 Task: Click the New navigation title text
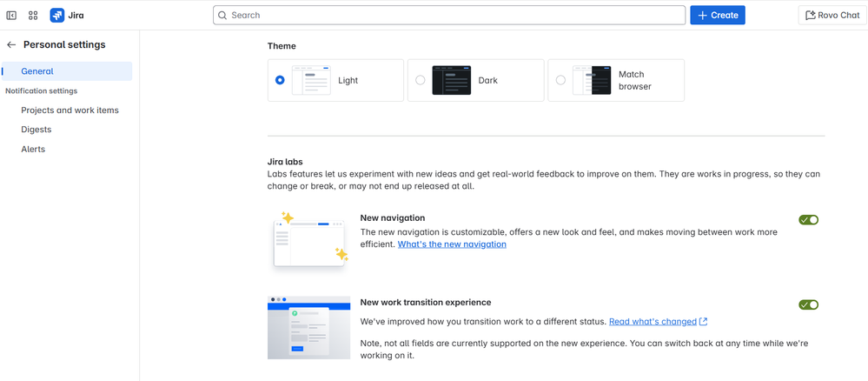(393, 218)
